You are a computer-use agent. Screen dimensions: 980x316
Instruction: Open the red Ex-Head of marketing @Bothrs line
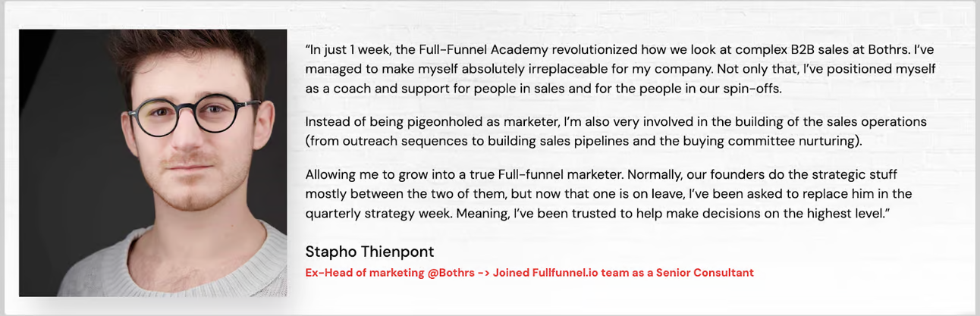click(x=529, y=273)
